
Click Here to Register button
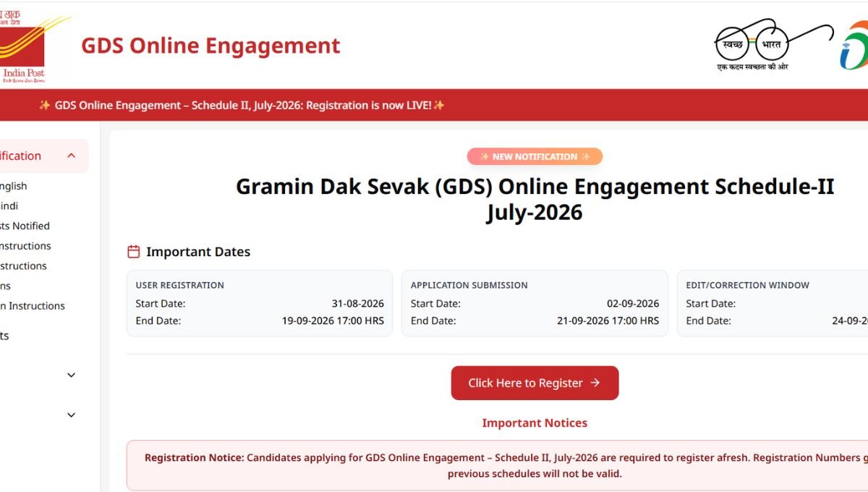(535, 383)
